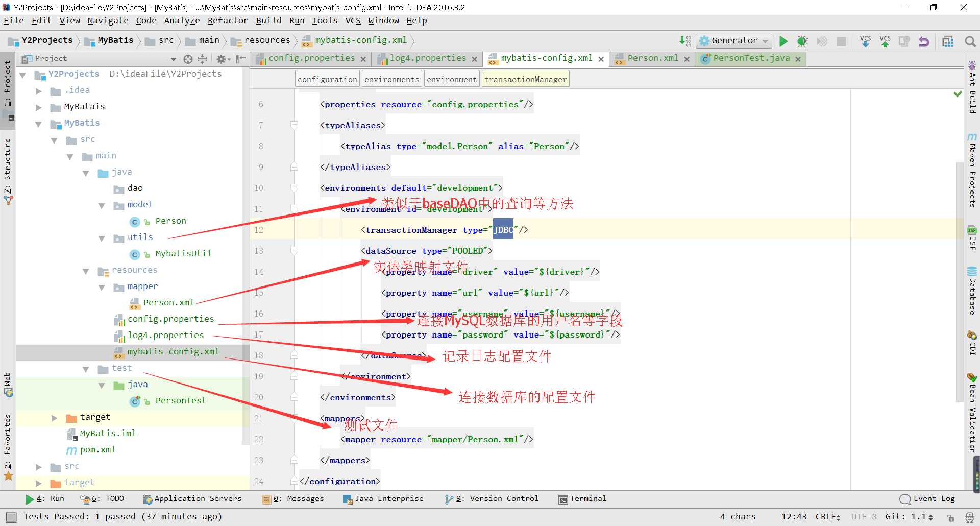Open the Terminal tool window
This screenshot has height=526, width=980.
[x=582, y=499]
